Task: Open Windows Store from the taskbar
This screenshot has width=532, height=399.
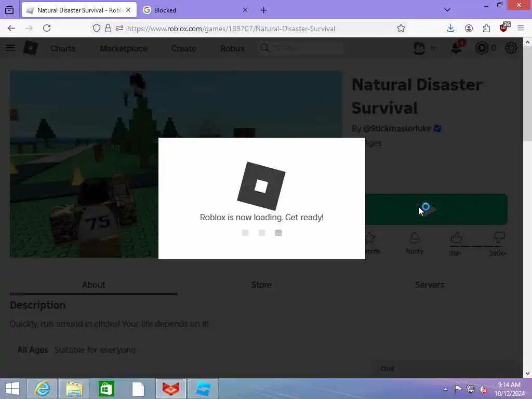Action: tap(106, 389)
